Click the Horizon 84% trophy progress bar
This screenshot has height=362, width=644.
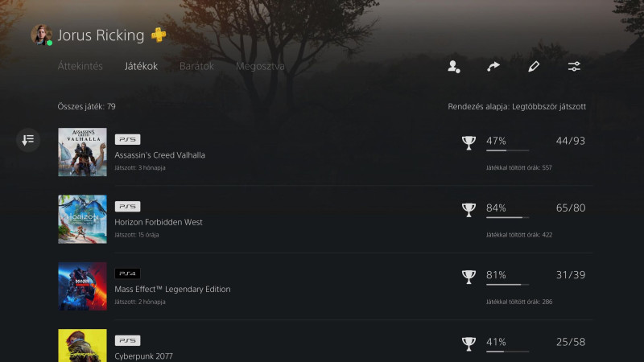tap(508, 217)
